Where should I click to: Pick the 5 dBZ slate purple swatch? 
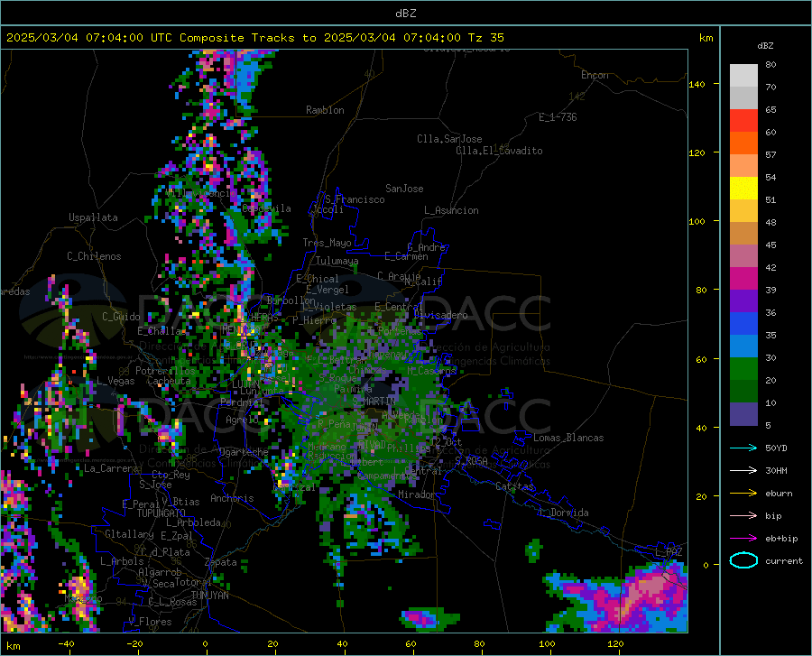click(x=743, y=414)
